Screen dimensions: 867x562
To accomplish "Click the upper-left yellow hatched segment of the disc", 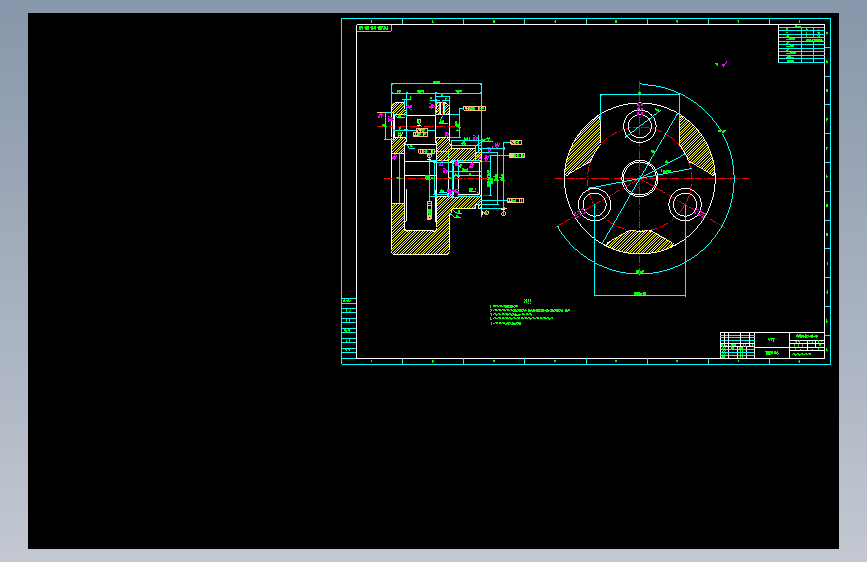I will pyautogui.click(x=583, y=145).
